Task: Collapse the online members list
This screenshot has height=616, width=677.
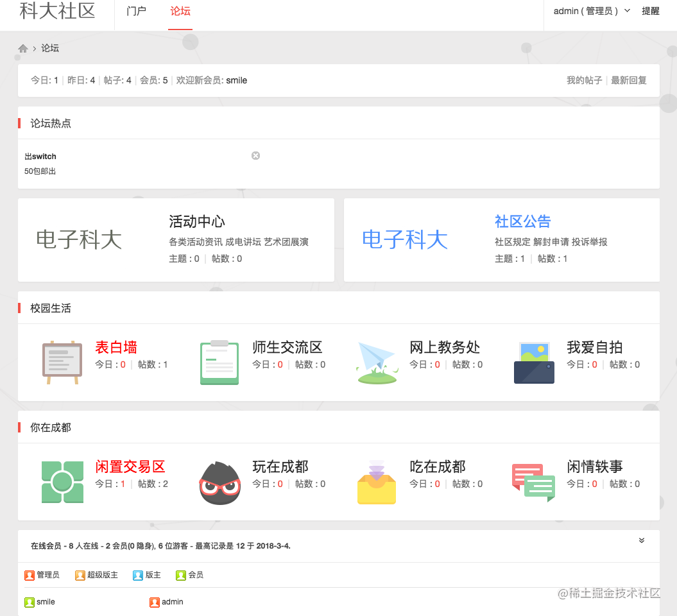Action: pyautogui.click(x=642, y=540)
